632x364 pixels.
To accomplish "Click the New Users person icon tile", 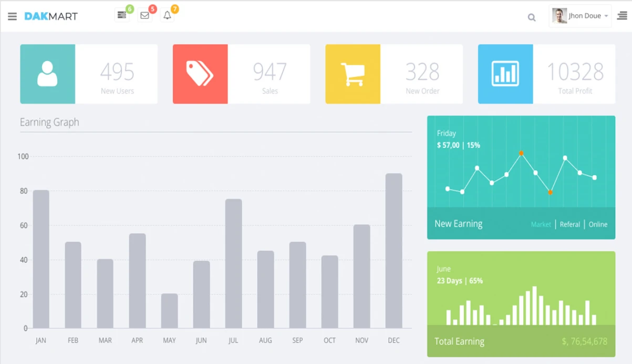I will [47, 74].
